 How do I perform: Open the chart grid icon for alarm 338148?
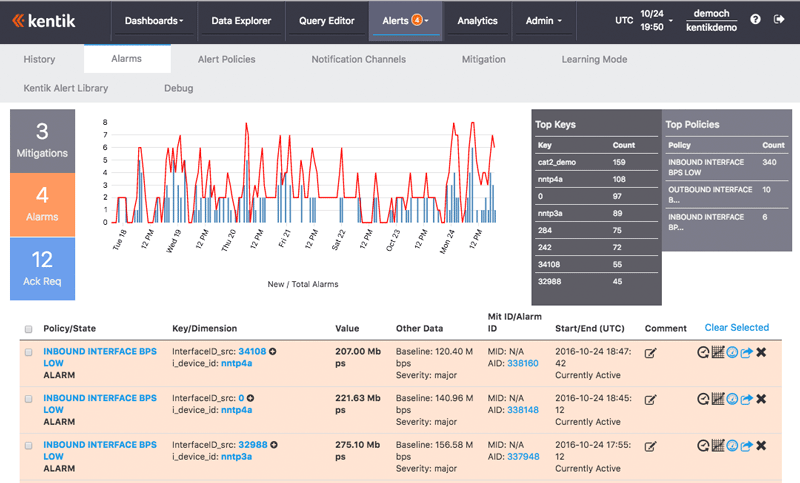717,399
